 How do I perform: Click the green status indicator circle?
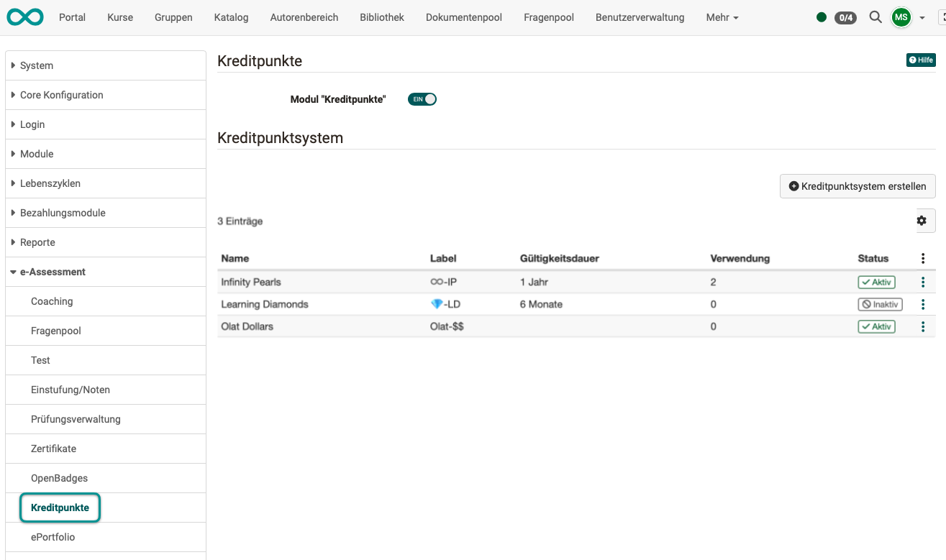coord(821,17)
